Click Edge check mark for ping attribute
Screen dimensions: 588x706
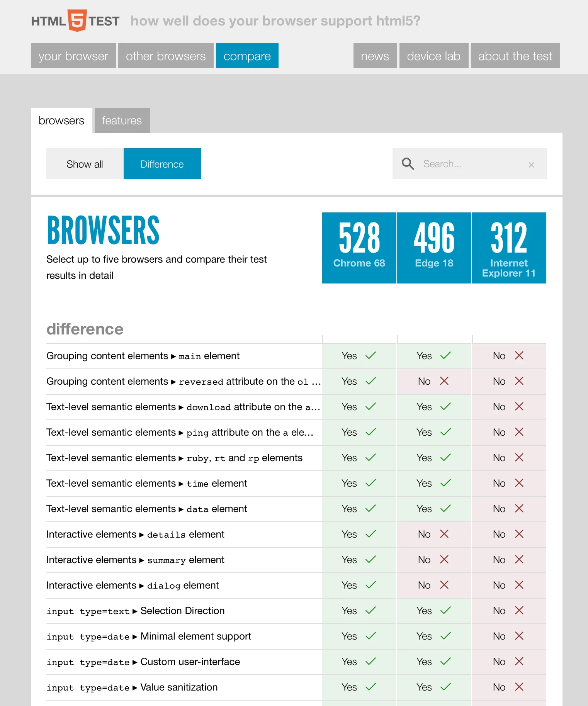[445, 432]
